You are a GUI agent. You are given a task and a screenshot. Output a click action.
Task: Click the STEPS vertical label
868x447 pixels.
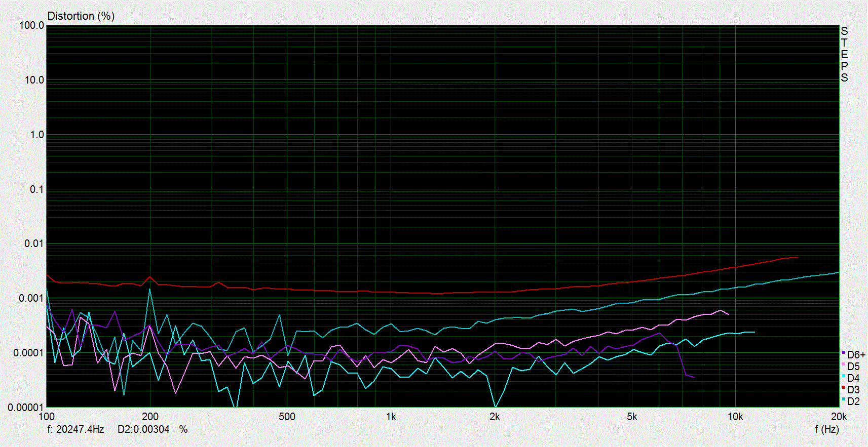tap(844, 54)
